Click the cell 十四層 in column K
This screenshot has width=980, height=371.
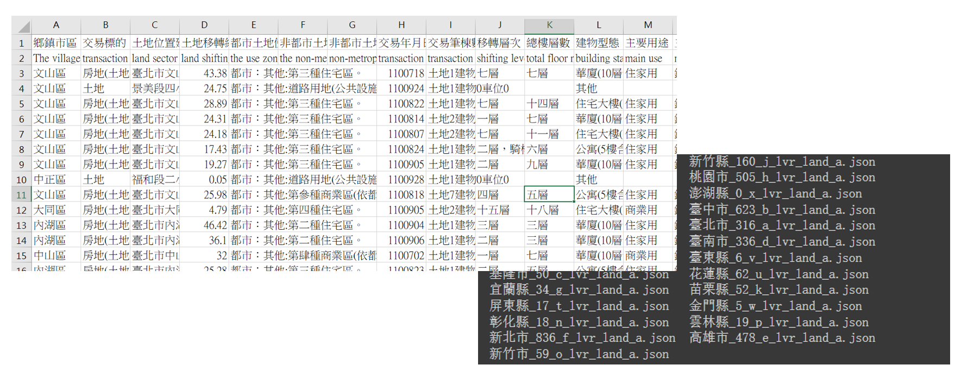[549, 104]
